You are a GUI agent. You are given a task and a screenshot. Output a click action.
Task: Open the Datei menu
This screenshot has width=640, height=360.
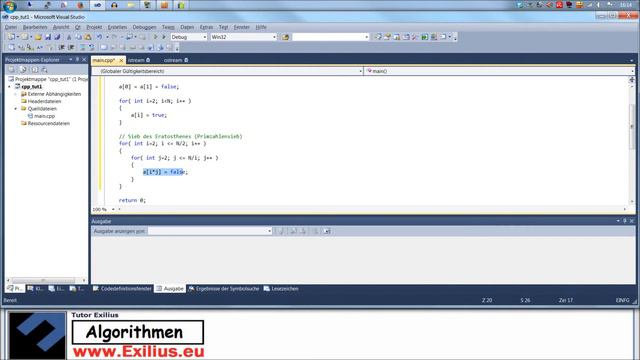[11, 27]
